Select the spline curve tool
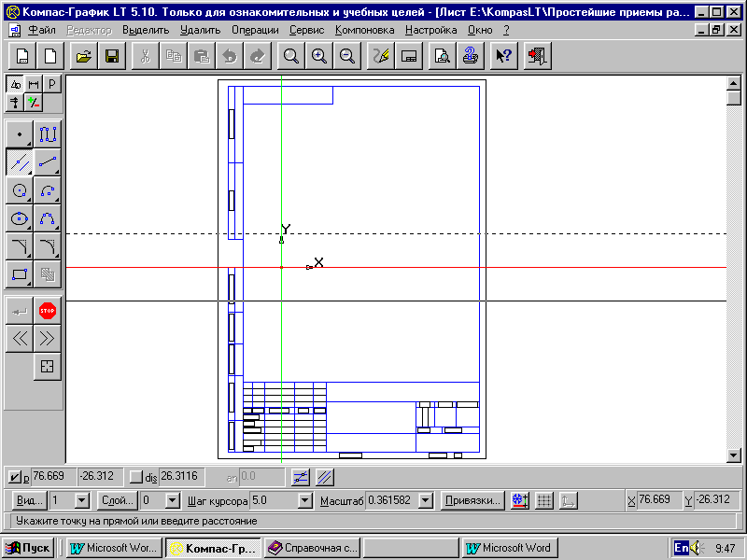The width and height of the screenshot is (747, 560). pyautogui.click(x=48, y=218)
